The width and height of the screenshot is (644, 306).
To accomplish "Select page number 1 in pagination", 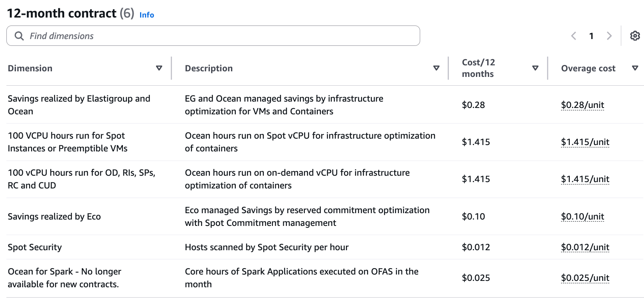I will (591, 36).
